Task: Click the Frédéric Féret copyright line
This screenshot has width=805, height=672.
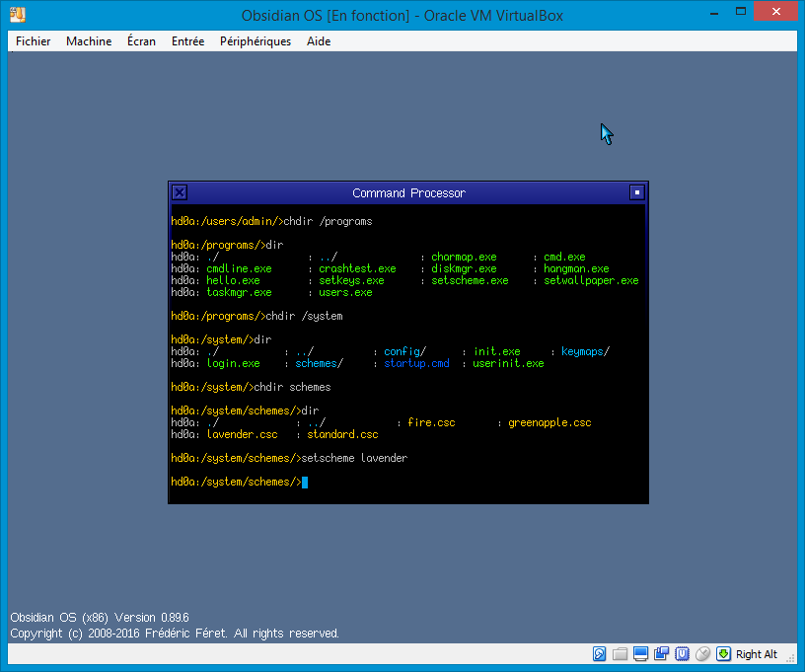Action: click(x=175, y=633)
